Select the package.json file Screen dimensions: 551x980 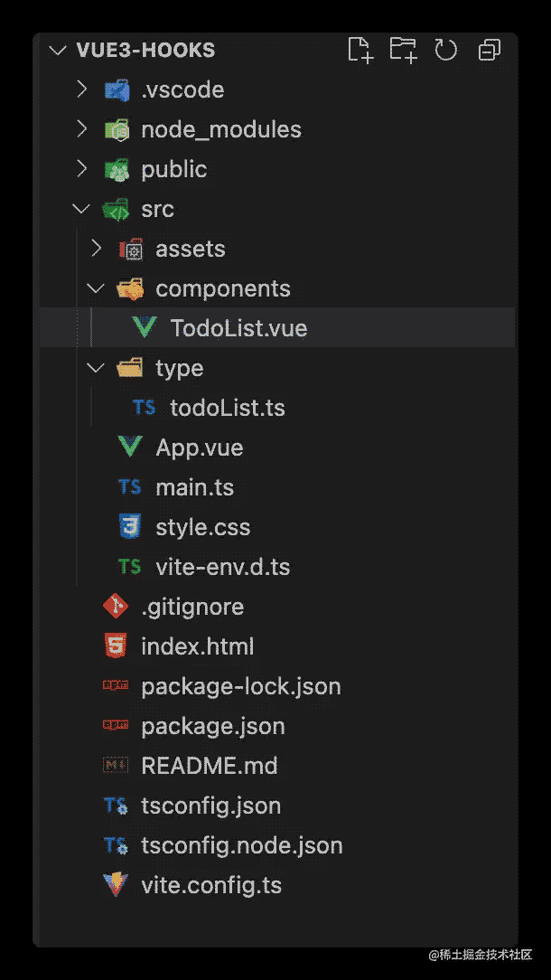(212, 726)
